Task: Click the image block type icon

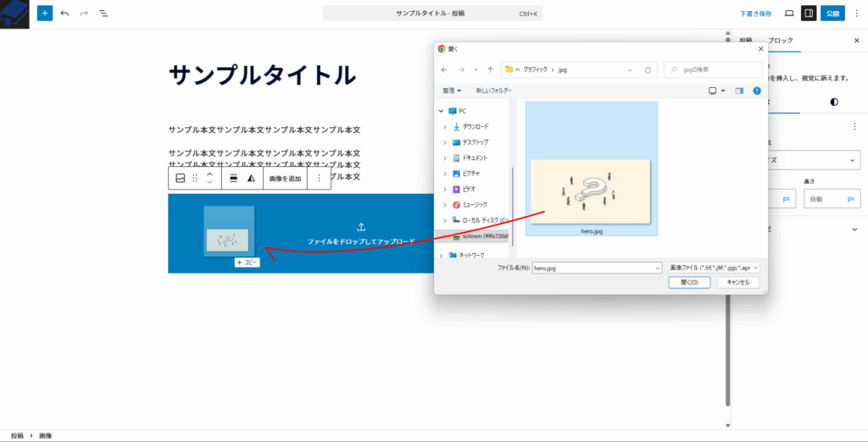Action: (x=180, y=179)
